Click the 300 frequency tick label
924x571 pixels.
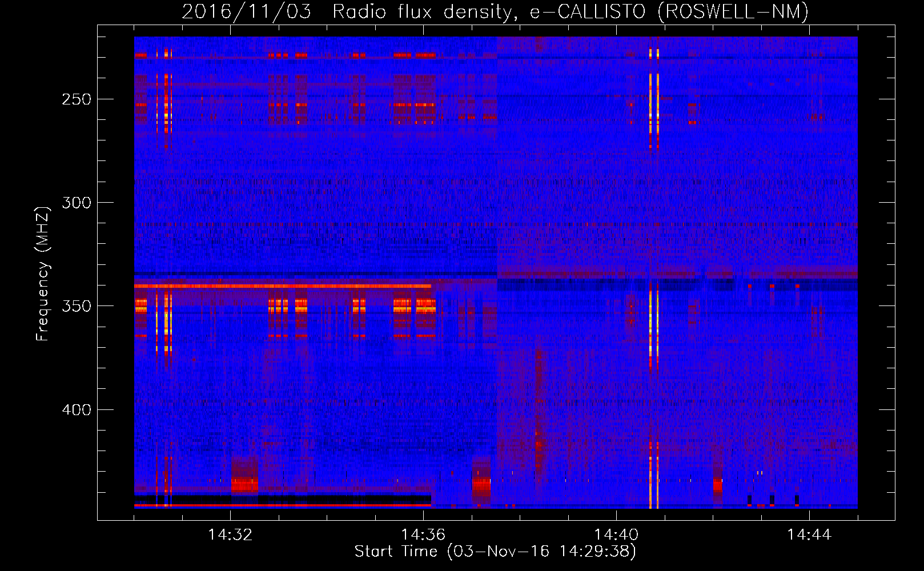pos(75,203)
